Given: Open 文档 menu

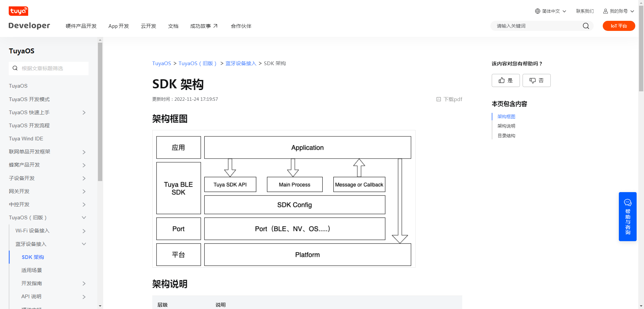Looking at the screenshot, I should pyautogui.click(x=173, y=26).
